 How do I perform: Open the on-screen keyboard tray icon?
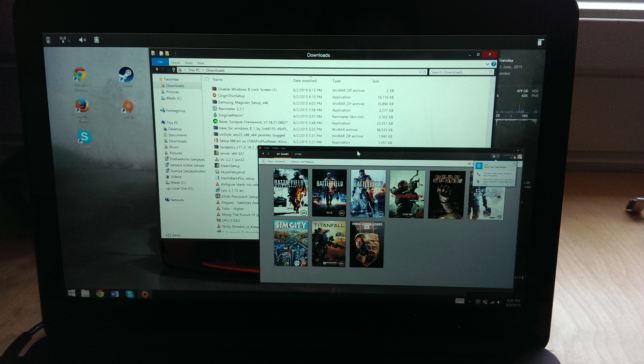tap(460, 301)
